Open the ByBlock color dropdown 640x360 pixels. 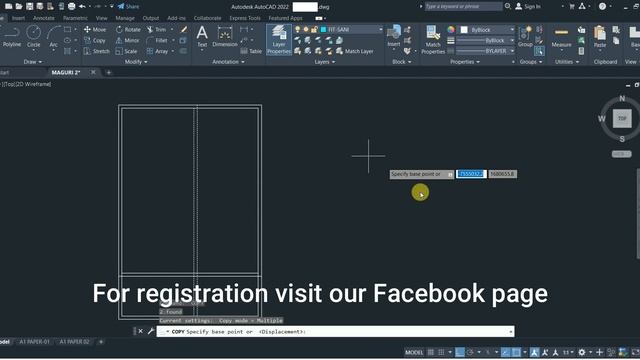512,30
